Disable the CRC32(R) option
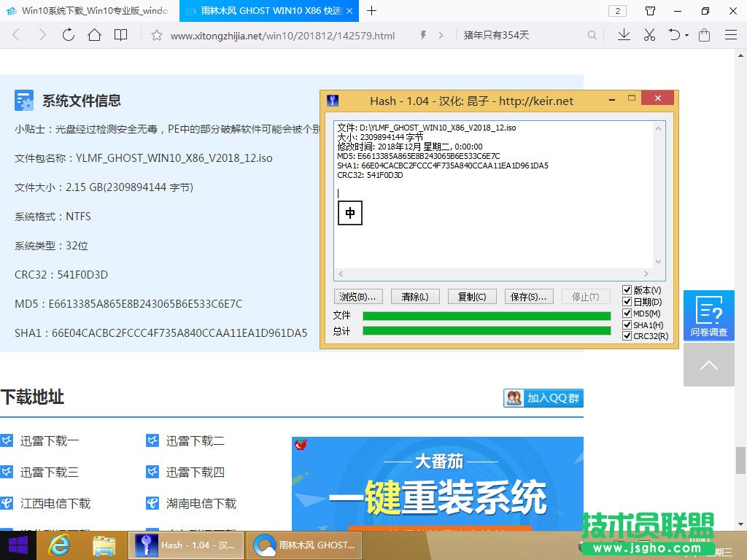 coord(626,335)
